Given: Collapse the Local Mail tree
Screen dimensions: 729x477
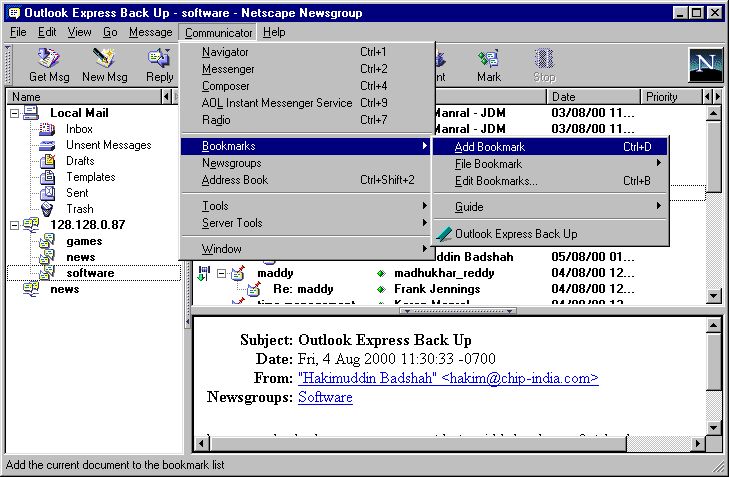Looking at the screenshot, I should click(14, 113).
